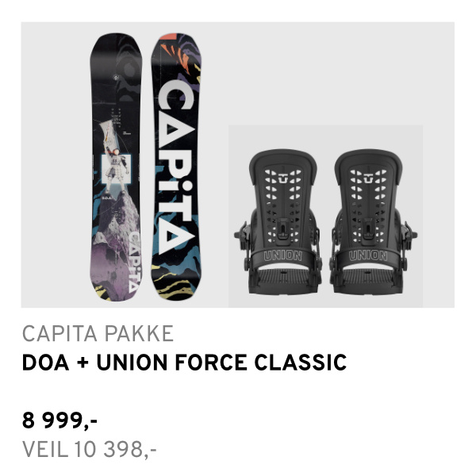Click the left snowboard topsheet image
This screenshot has width=476, height=476.
click(x=119, y=165)
